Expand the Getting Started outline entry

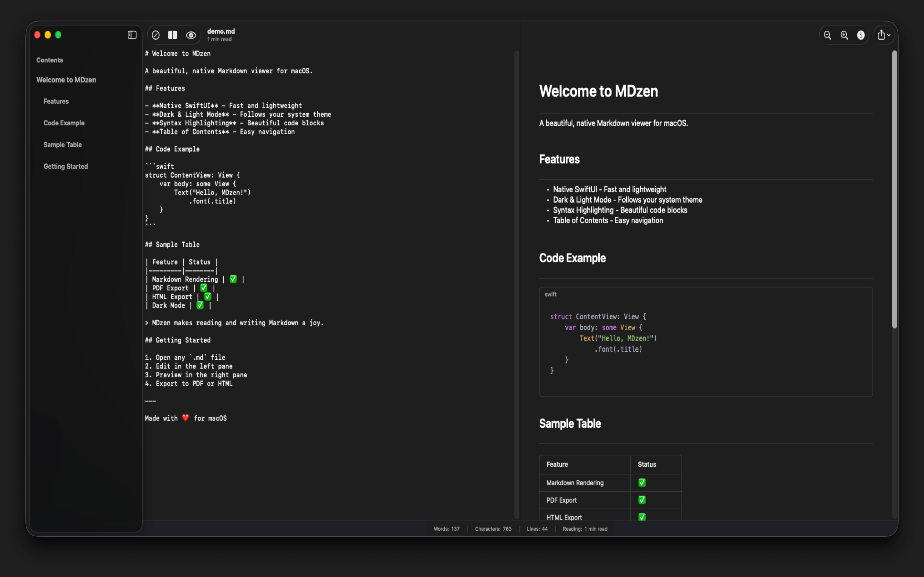tap(65, 166)
